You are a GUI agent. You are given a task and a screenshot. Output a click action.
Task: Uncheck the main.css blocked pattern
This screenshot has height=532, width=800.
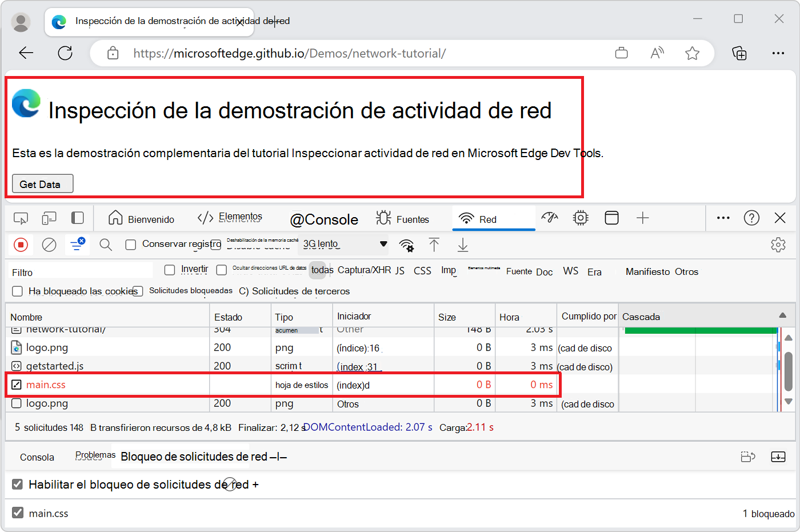pos(17,513)
